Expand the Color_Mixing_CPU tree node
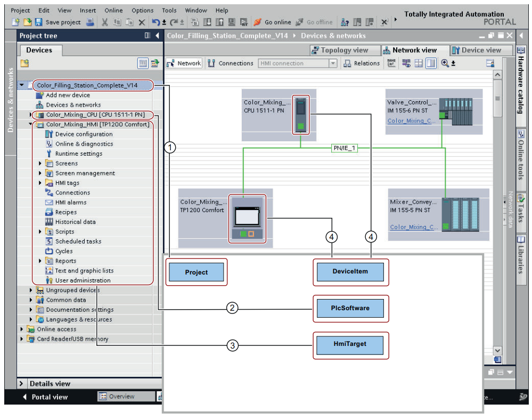The width and height of the screenshot is (532, 420). coord(31,115)
